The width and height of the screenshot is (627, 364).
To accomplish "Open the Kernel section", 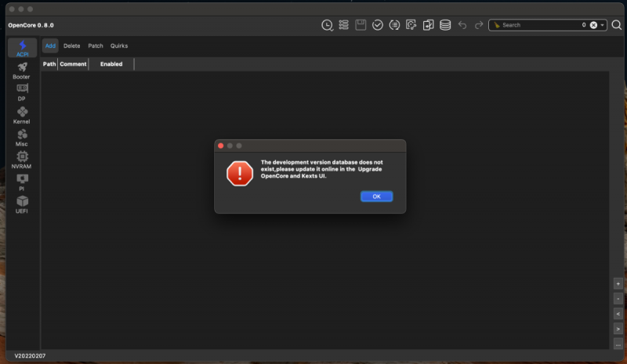I will (22, 116).
